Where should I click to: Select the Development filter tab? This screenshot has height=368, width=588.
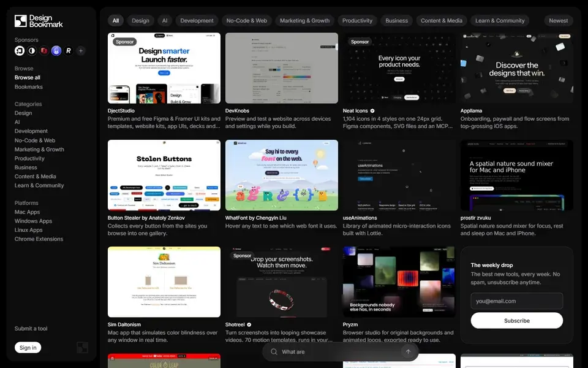tap(197, 21)
